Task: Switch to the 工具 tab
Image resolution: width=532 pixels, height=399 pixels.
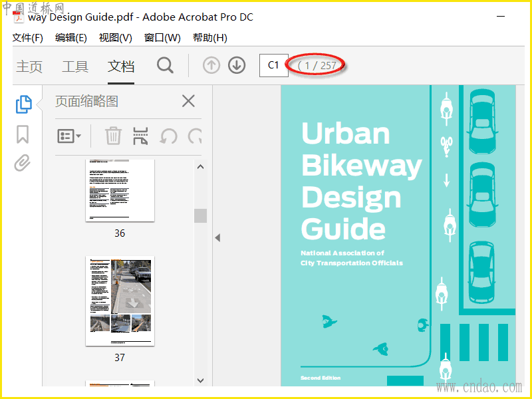Action: click(75, 66)
